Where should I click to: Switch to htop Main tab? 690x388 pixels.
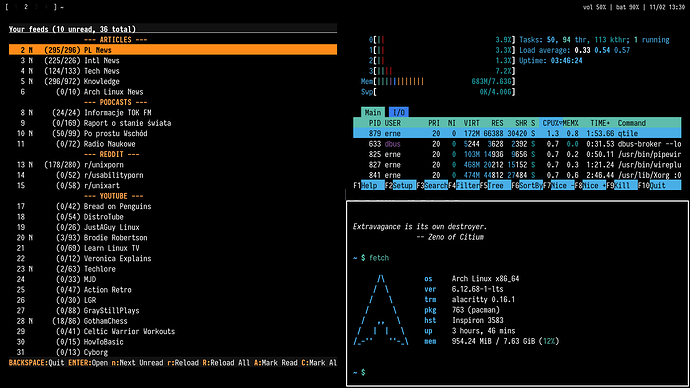pos(373,113)
